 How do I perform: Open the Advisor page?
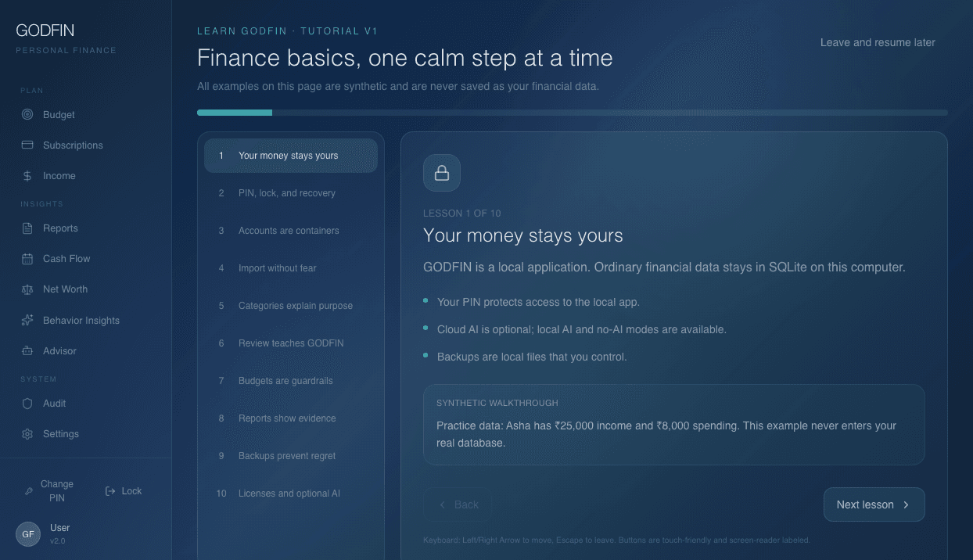pyautogui.click(x=86, y=351)
